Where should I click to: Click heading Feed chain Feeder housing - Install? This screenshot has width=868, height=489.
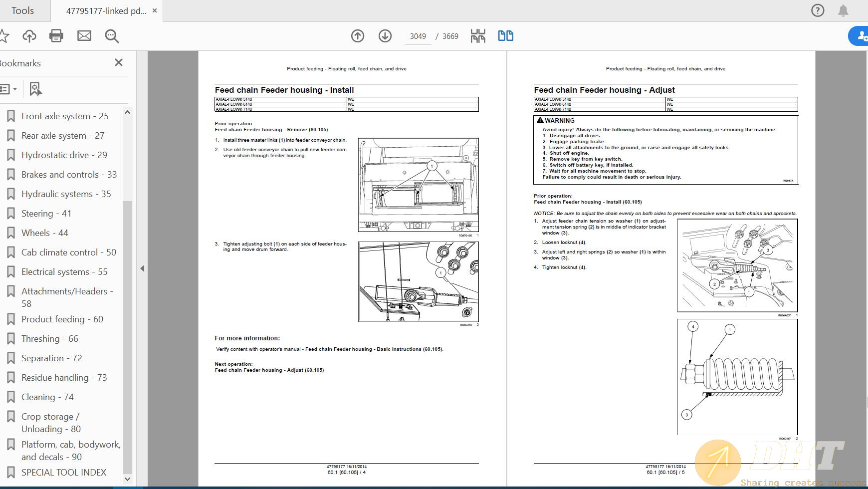tap(284, 90)
